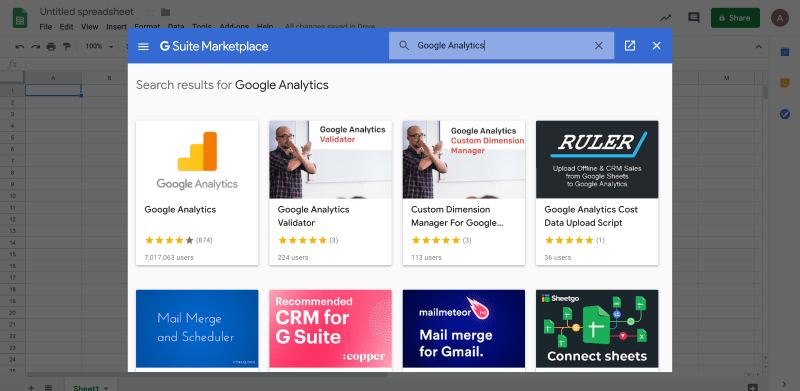Viewport: 800px width, 391px height.
Task: Open the 100% zoom dropdown
Action: [x=99, y=46]
